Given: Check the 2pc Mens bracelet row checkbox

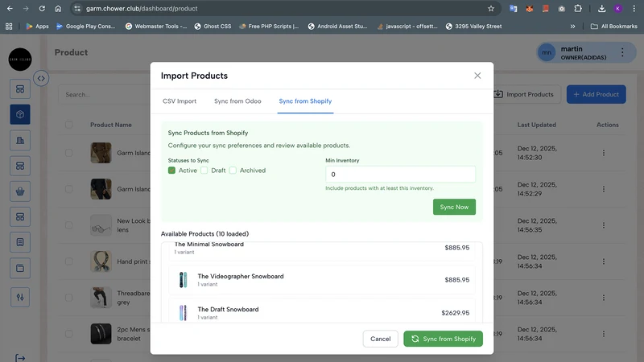Looking at the screenshot, I should coord(68,334).
